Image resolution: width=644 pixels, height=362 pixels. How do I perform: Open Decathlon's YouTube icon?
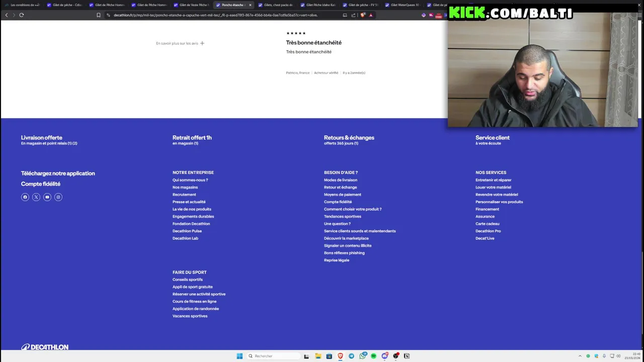[47, 197]
